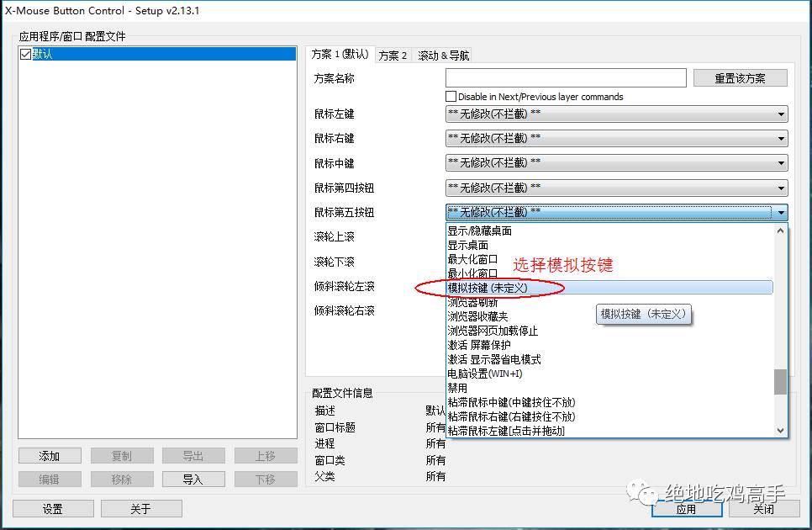The image size is (812, 530).
Task: Open the 鼠标左键 dropdown
Action: tap(616, 114)
